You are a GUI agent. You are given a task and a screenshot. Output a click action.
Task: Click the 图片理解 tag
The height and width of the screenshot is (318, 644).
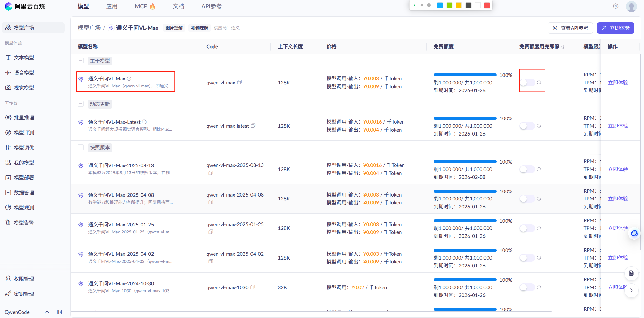tap(174, 28)
